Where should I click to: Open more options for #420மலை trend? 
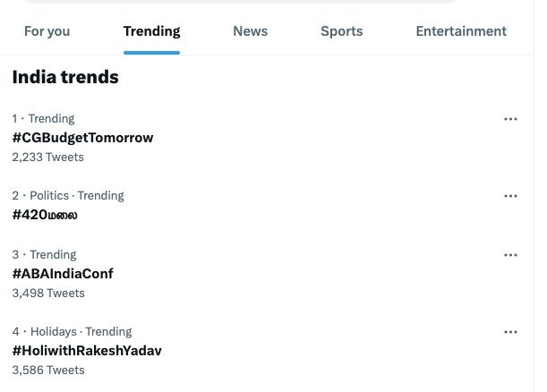point(510,196)
